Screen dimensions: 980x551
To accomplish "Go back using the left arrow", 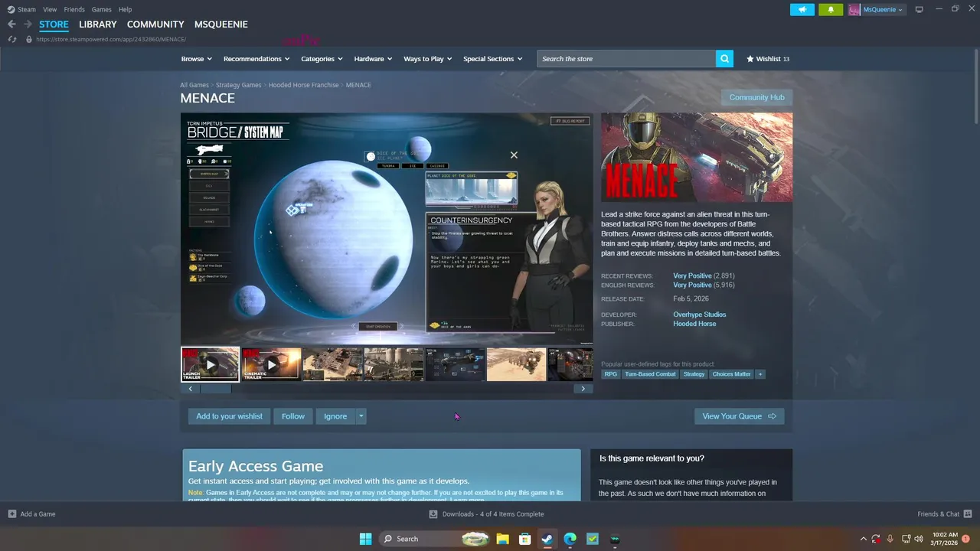I will pyautogui.click(x=11, y=24).
